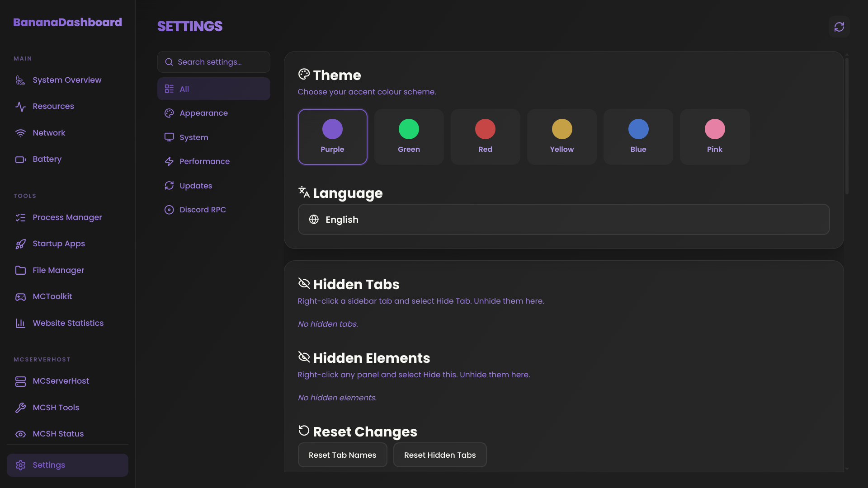Click the Website Statistics chart icon
868x488 pixels.
(x=20, y=323)
